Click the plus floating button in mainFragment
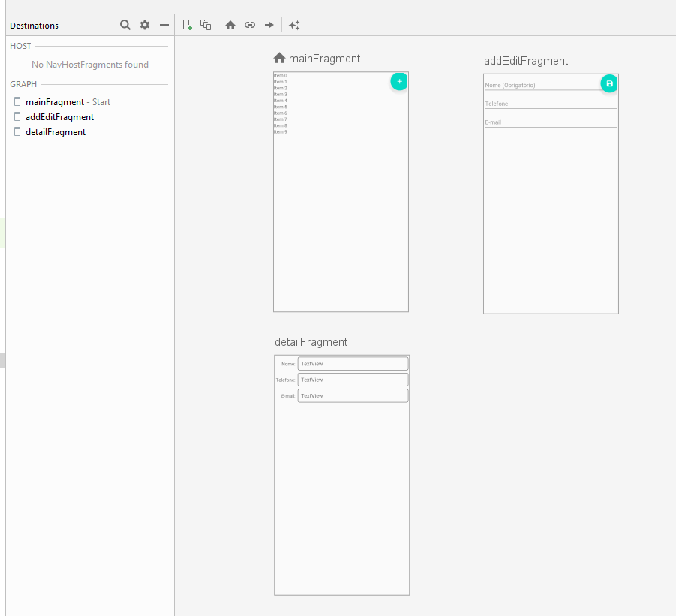Image resolution: width=676 pixels, height=616 pixels. coord(399,81)
